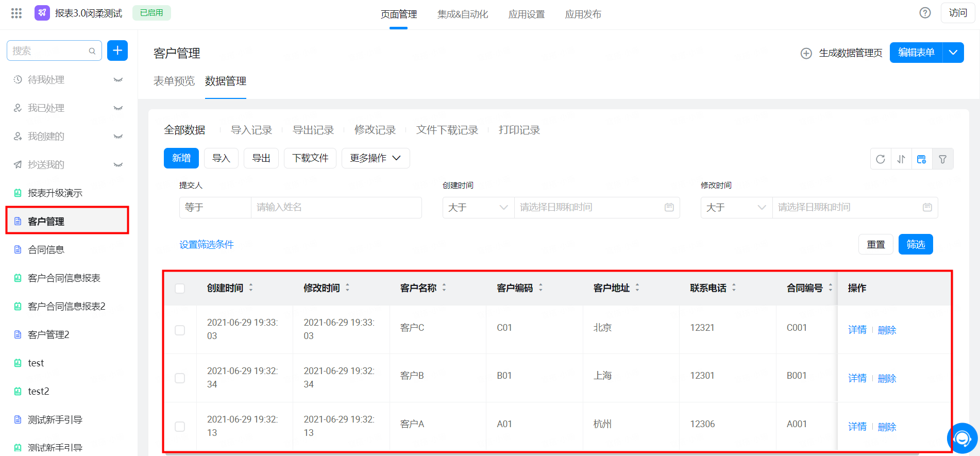The width and height of the screenshot is (980, 456).
Task: Open the column display settings icon
Action: (922, 159)
